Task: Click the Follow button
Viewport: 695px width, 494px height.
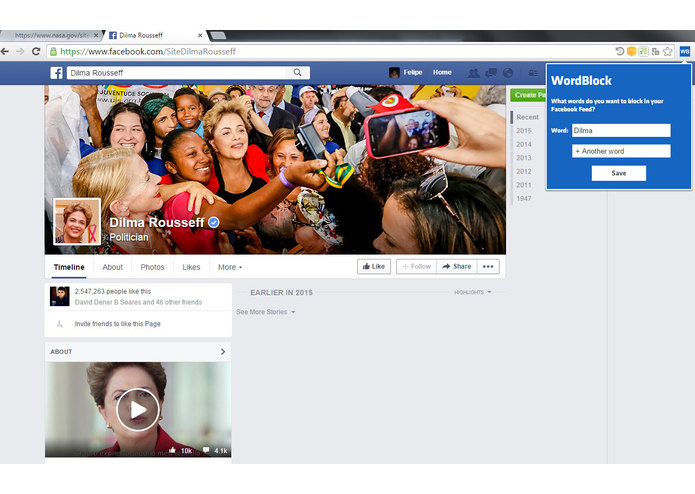Action: point(416,266)
